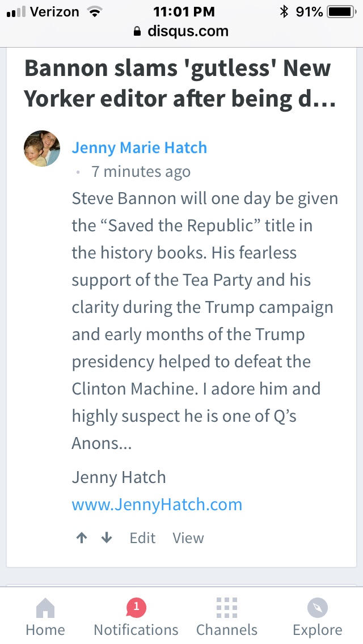
Task: Upvote the Jenny Marie Hatch comment
Action: [x=82, y=538]
